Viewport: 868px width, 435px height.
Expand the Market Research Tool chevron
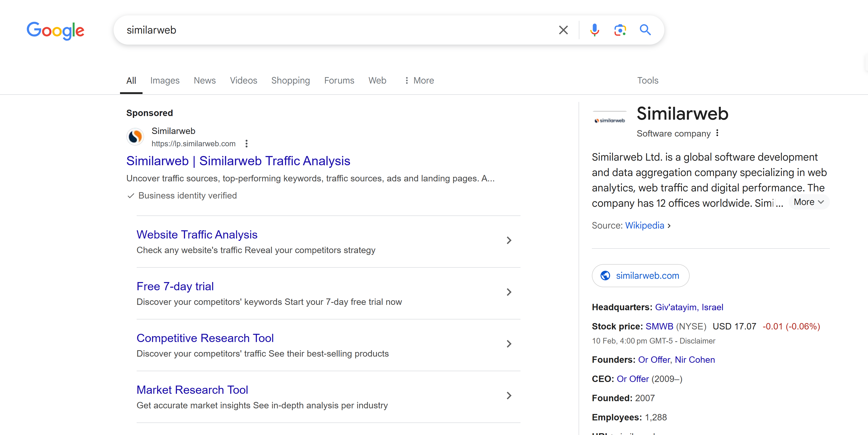[509, 396]
